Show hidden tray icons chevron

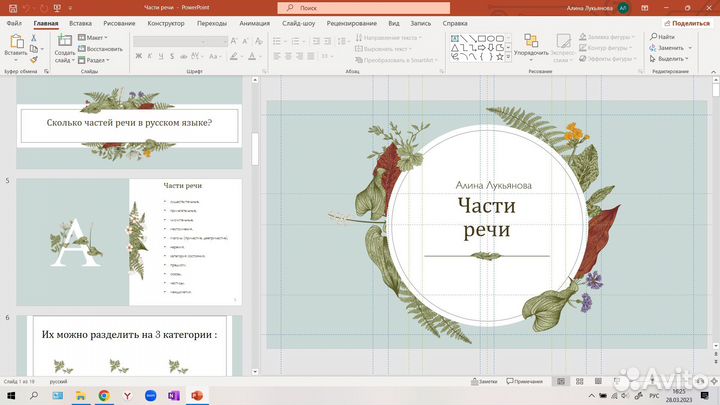[x=591, y=395]
